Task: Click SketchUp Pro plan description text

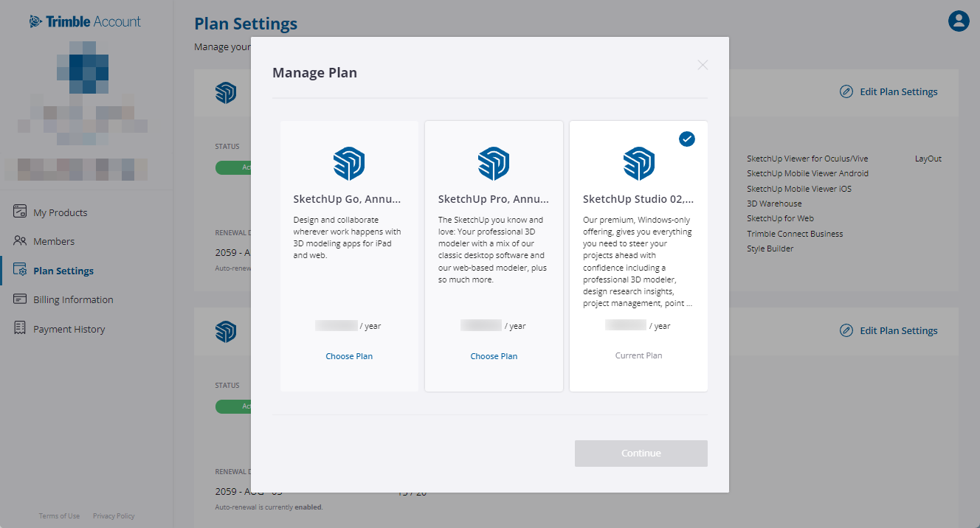Action: [493, 250]
